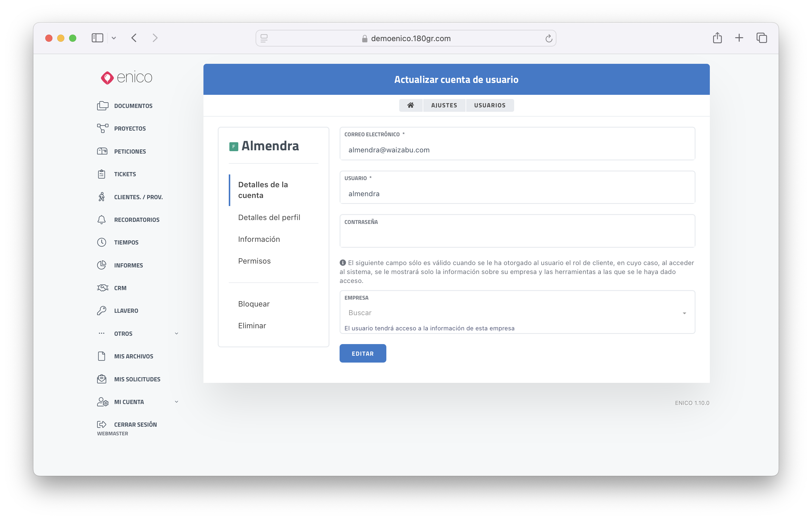This screenshot has width=812, height=520.
Task: Open Safari sidebar options dropdown arrow
Action: (114, 38)
